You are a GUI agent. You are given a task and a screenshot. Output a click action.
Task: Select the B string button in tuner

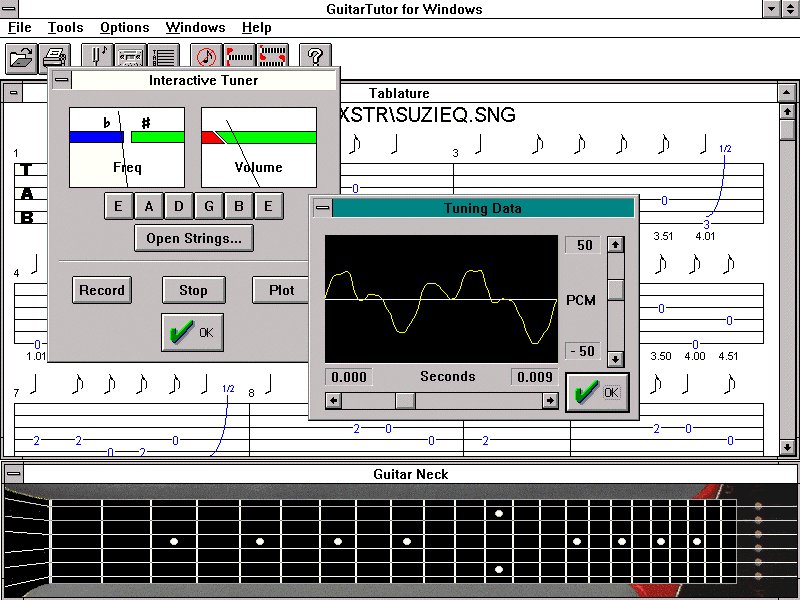238,206
